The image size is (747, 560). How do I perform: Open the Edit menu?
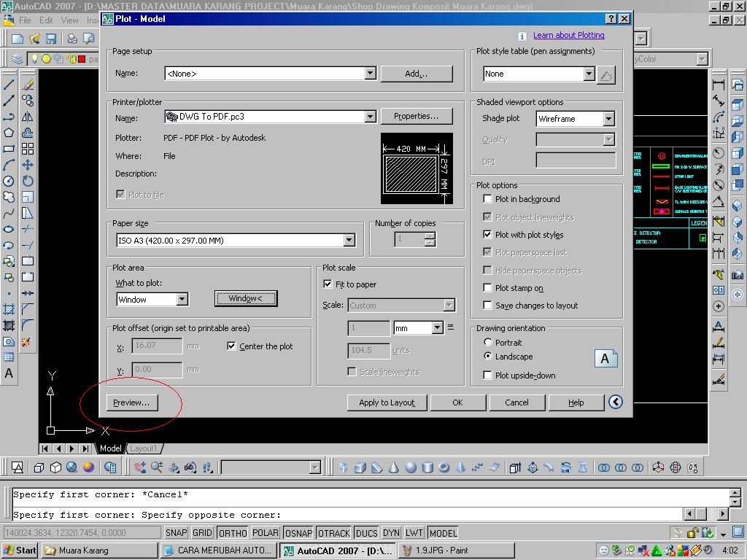[x=46, y=20]
